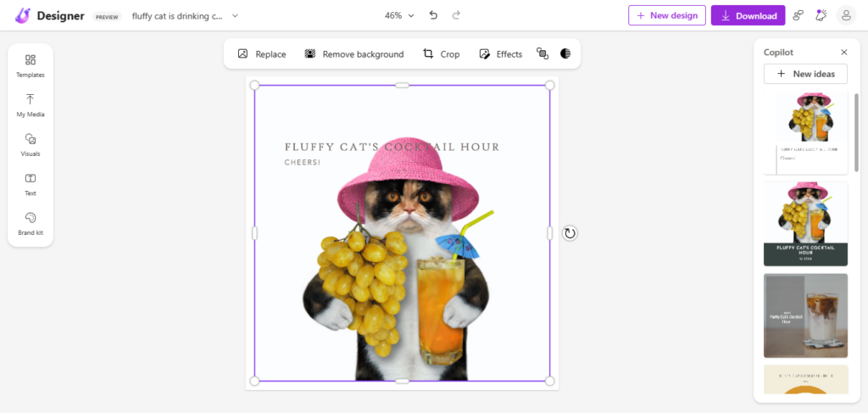Open My Media upload panel
Image resolution: width=868 pixels, height=413 pixels.
click(x=30, y=105)
